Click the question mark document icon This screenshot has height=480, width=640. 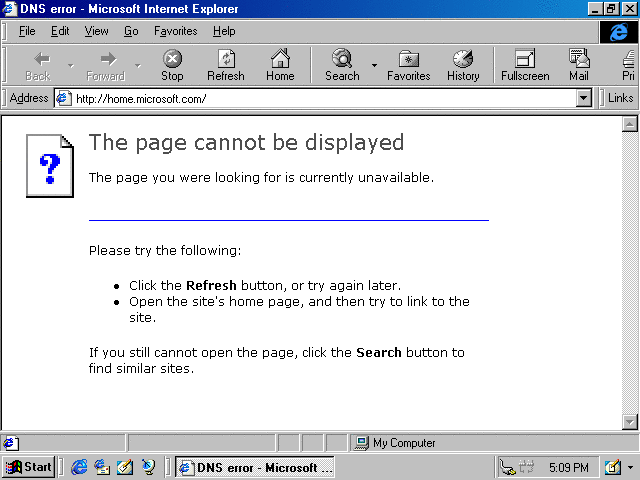click(x=50, y=166)
